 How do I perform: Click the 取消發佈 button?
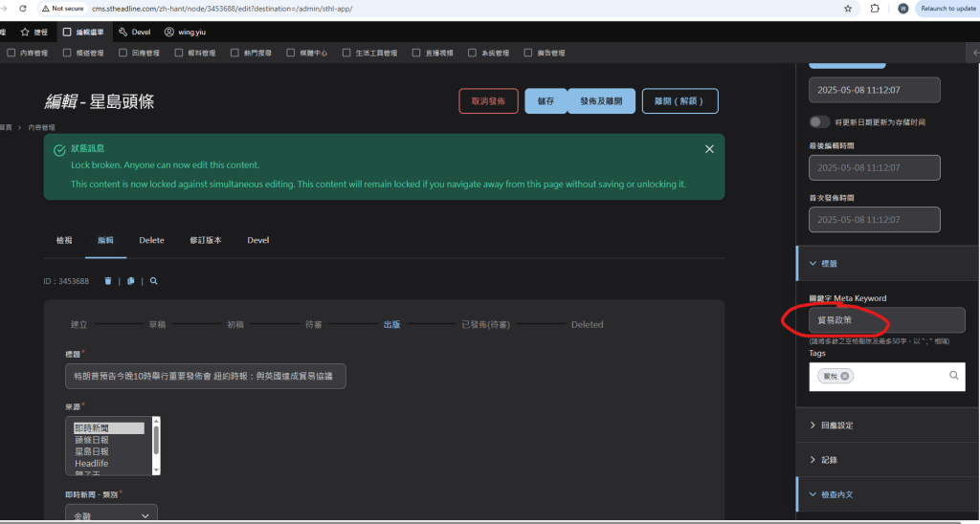click(488, 100)
